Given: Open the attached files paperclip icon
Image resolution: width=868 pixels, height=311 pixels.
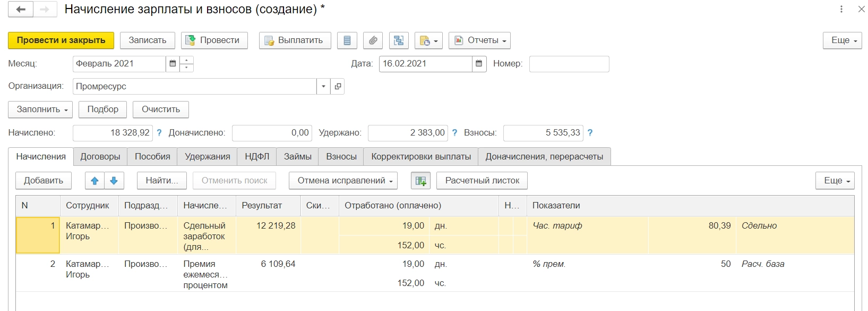Looking at the screenshot, I should tap(373, 40).
